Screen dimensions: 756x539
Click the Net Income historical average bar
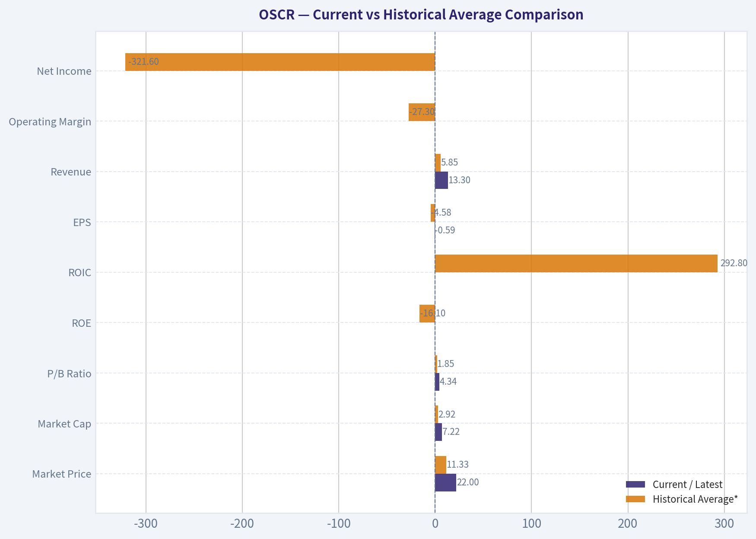pyautogui.click(x=280, y=62)
